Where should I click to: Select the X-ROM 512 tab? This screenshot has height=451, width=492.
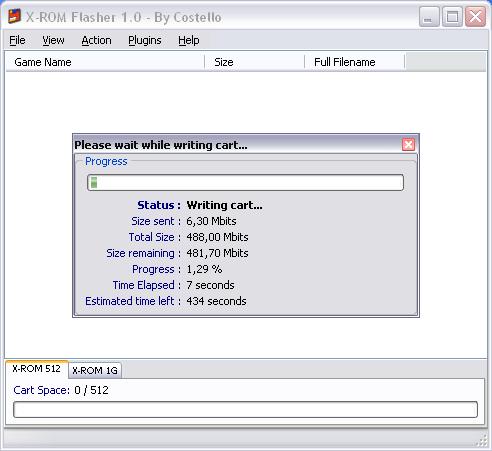pos(36,369)
